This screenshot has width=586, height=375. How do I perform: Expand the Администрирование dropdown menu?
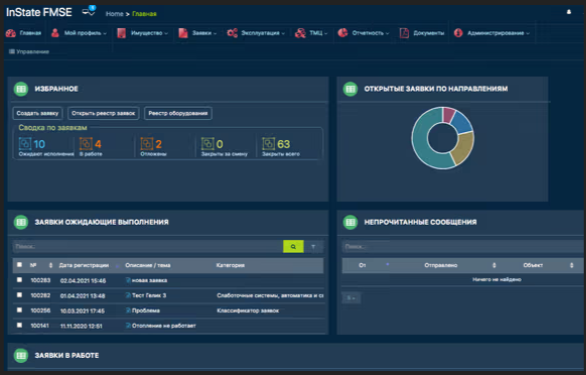tap(528, 33)
